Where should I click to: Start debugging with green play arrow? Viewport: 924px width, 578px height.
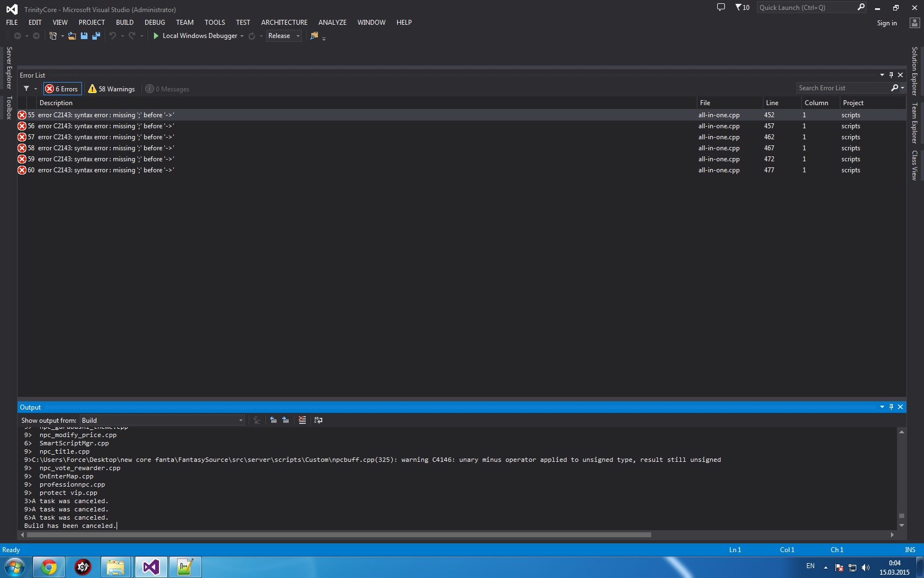pos(156,36)
